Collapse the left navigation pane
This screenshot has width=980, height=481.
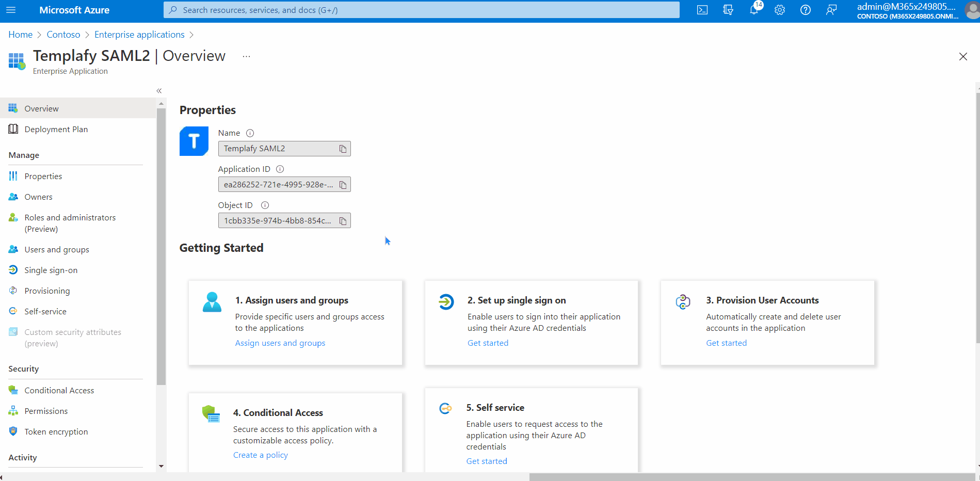coord(159,90)
